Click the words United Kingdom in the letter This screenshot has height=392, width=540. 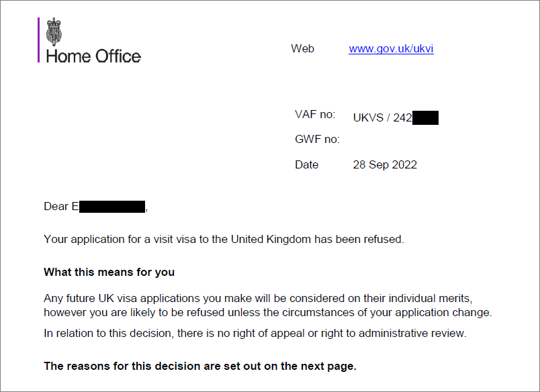click(271, 239)
